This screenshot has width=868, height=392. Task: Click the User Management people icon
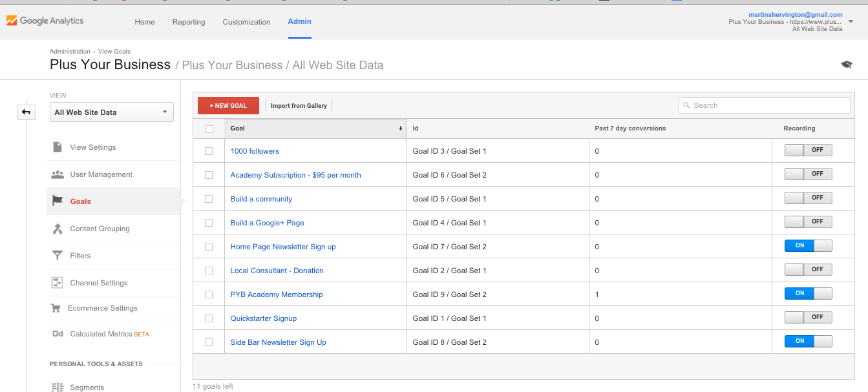pos(58,174)
